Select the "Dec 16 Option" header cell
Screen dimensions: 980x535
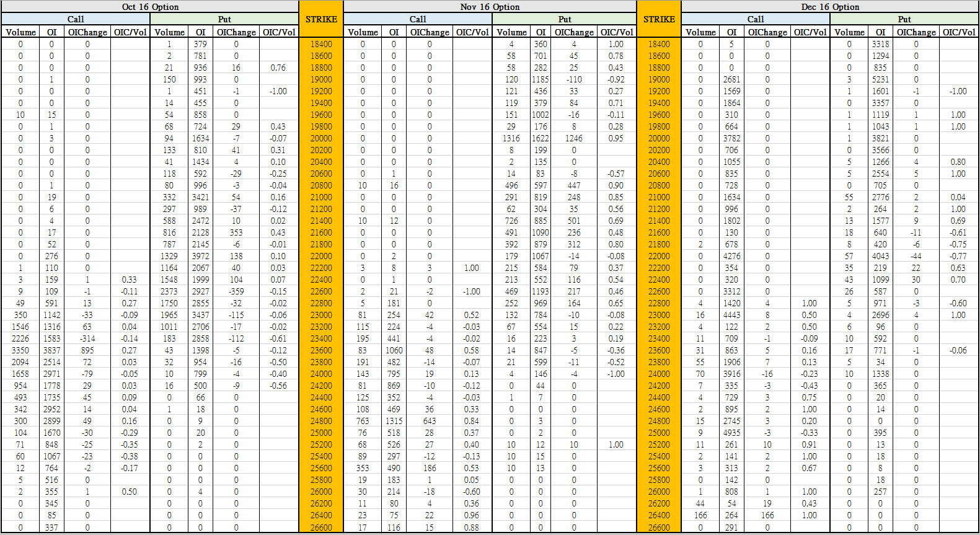(x=830, y=7)
